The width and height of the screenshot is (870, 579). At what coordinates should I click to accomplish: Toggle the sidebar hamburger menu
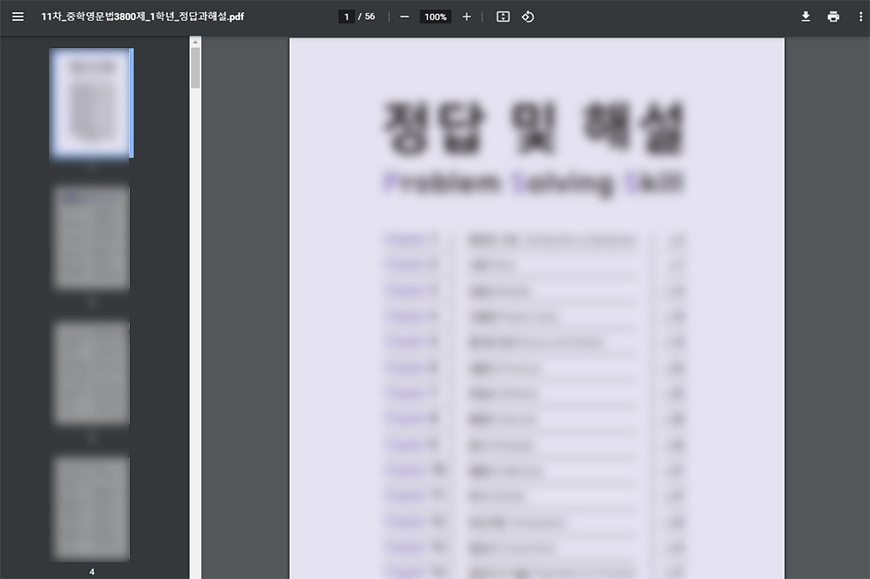point(18,17)
